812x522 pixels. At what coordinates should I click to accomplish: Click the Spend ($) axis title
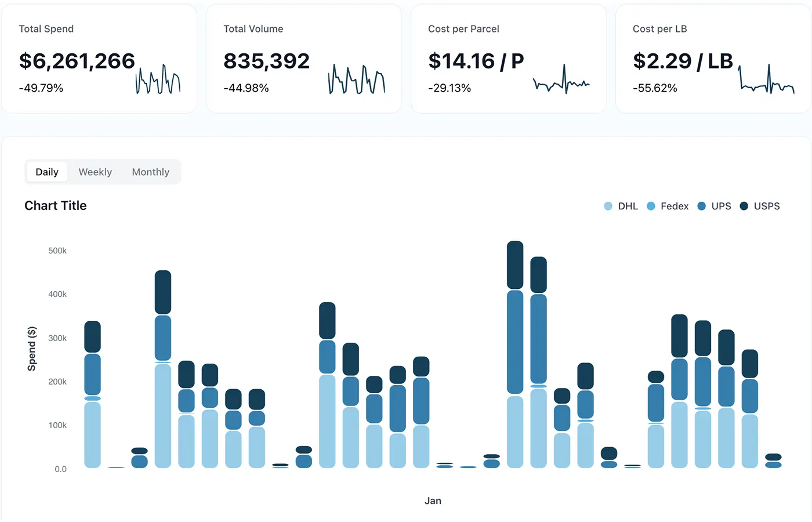click(32, 349)
